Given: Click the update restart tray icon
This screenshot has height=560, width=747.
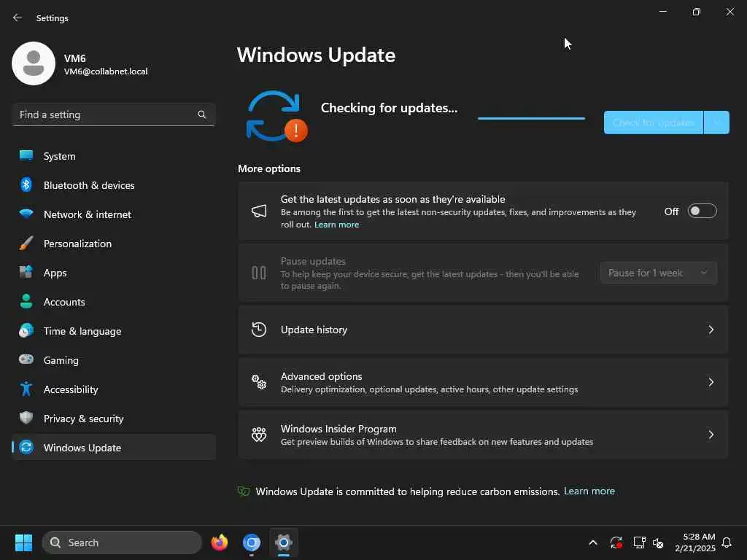Looking at the screenshot, I should point(616,542).
